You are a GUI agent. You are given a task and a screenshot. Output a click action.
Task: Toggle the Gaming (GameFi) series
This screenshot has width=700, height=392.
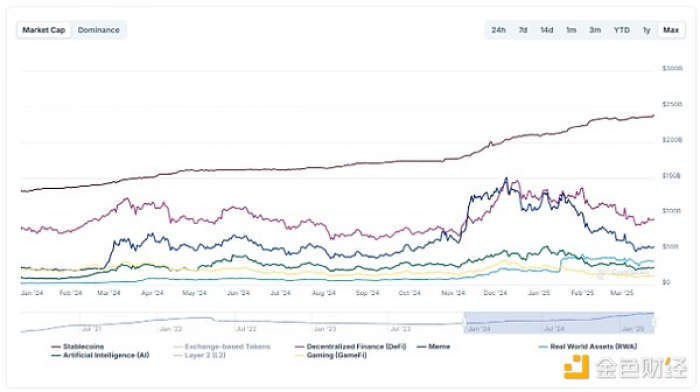(331, 355)
